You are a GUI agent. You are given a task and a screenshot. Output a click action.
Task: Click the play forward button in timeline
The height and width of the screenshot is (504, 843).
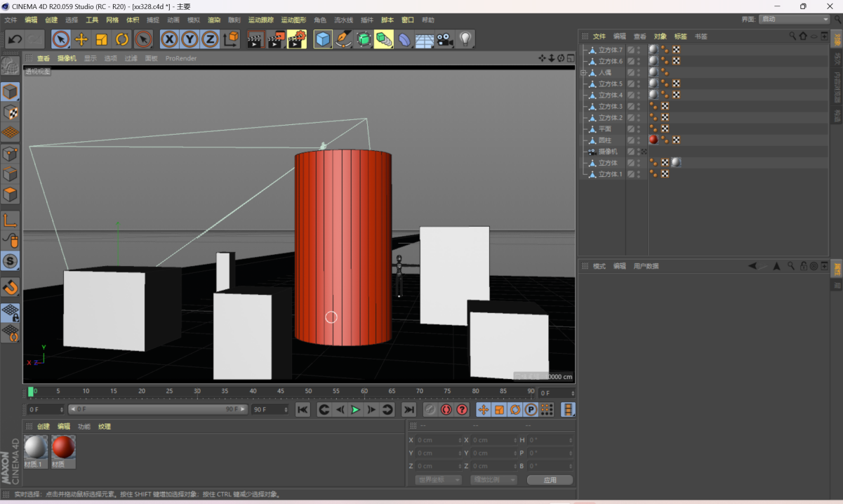[x=355, y=409]
